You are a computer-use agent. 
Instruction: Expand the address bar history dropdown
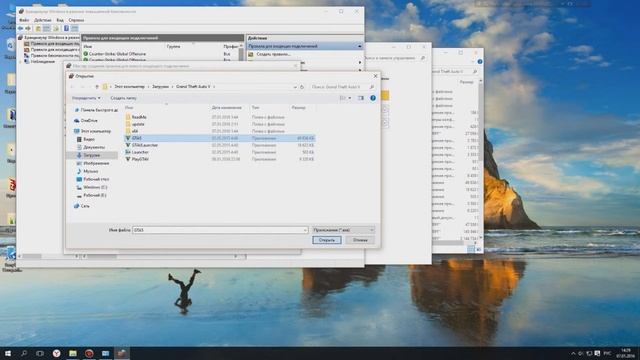(x=295, y=87)
